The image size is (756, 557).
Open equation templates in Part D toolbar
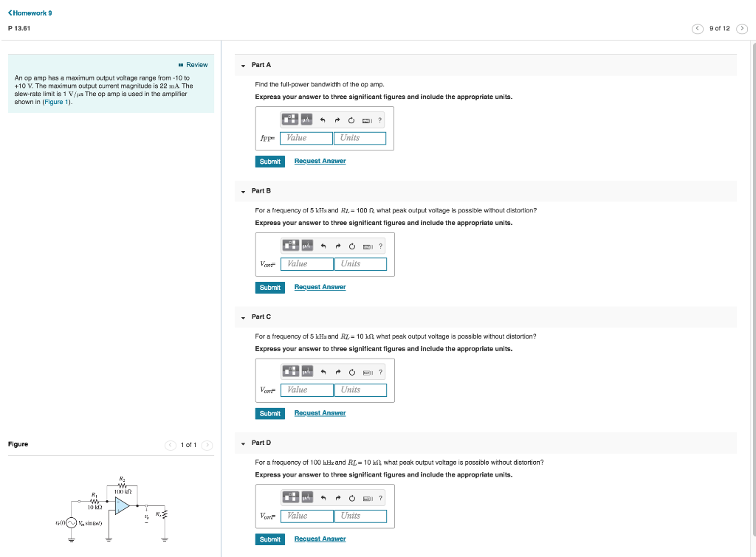click(x=290, y=497)
